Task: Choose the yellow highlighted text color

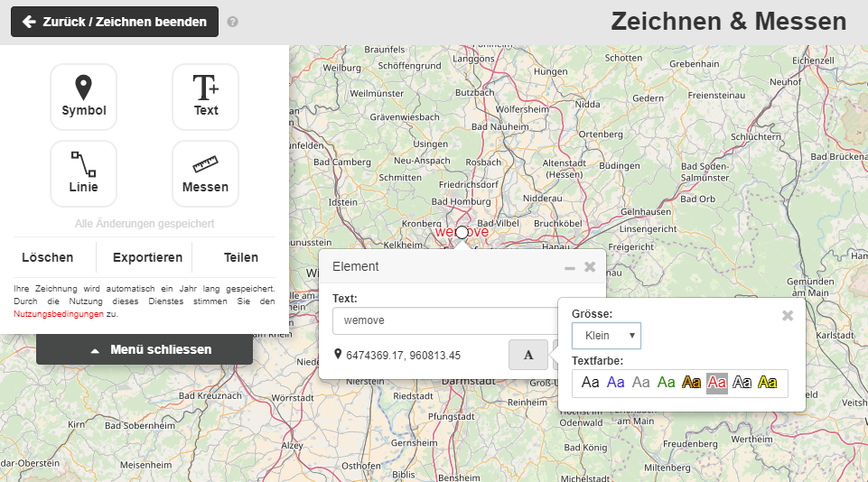Action: click(x=768, y=383)
